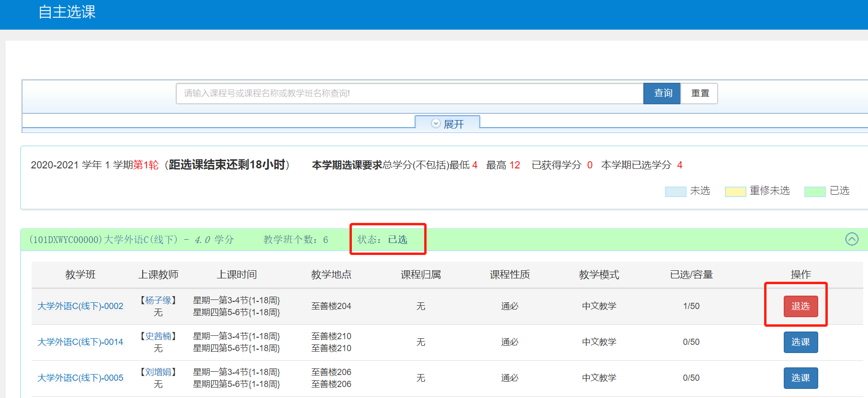
Task: Click the 重置 reset button
Action: coord(699,93)
